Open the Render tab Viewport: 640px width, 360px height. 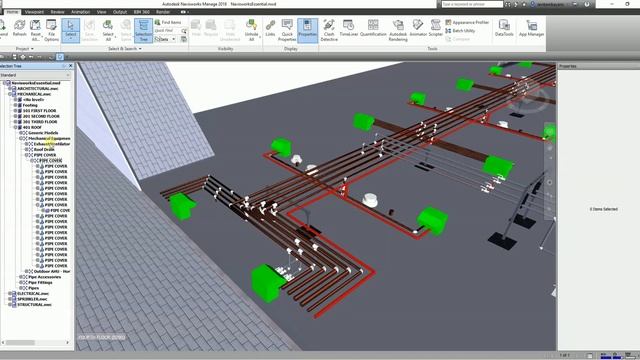(163, 12)
